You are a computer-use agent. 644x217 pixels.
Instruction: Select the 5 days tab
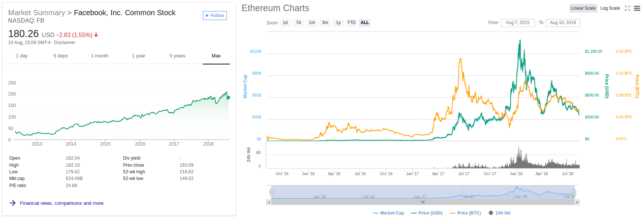[61, 56]
